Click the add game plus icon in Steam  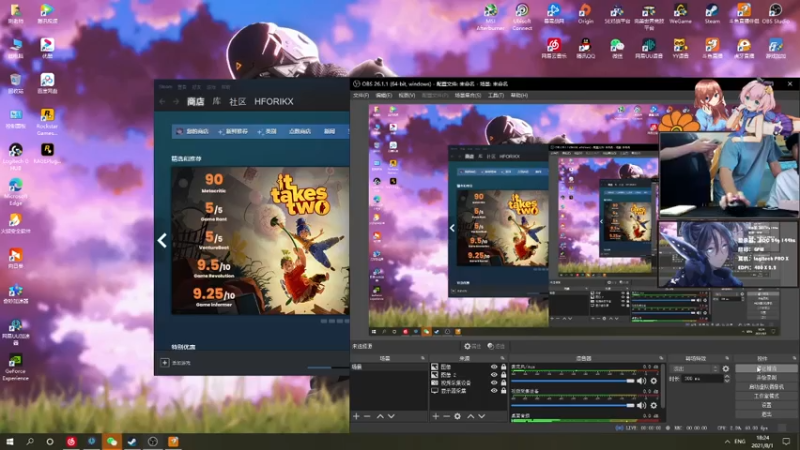coord(165,363)
